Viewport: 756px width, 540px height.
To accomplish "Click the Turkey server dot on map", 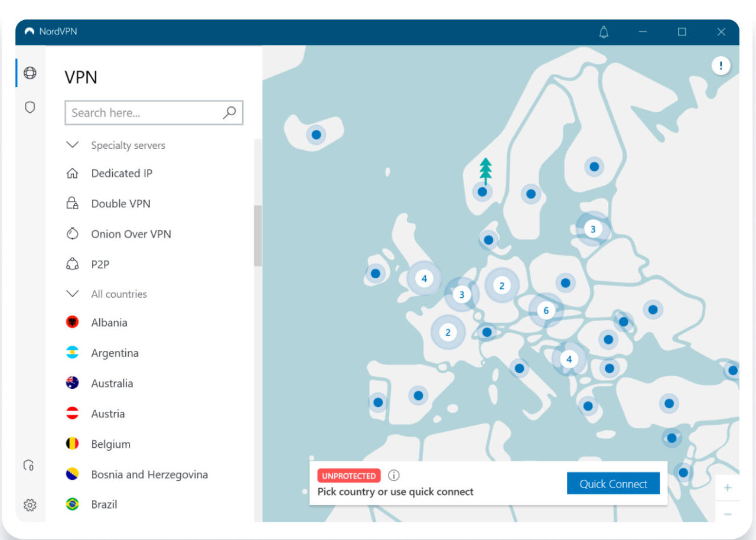I will coord(669,404).
